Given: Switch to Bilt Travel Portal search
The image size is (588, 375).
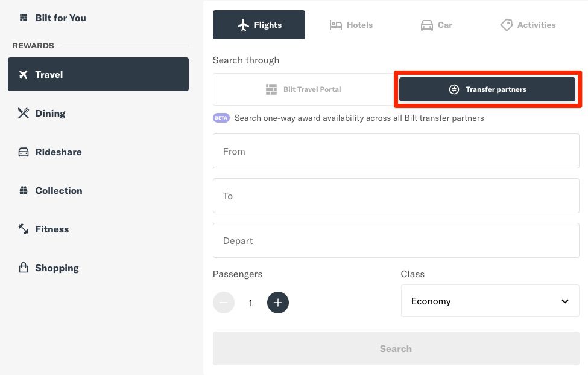Looking at the screenshot, I should pos(303,89).
